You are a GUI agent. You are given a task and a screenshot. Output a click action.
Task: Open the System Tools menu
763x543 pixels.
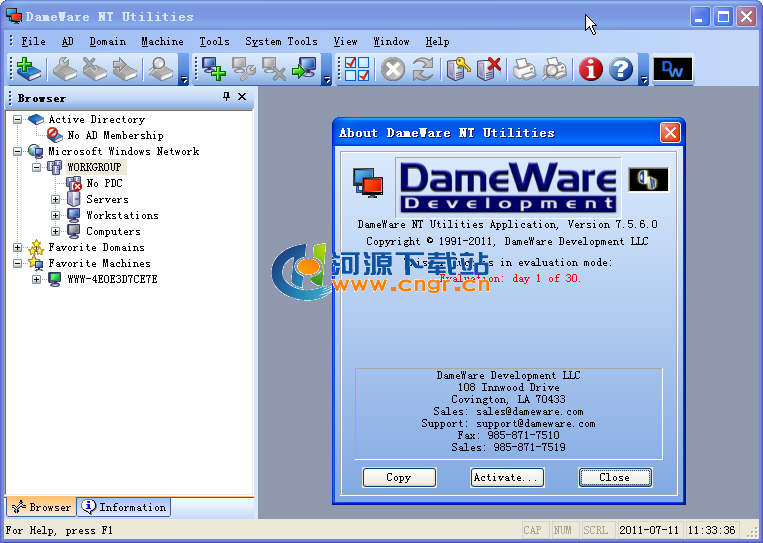[x=281, y=42]
